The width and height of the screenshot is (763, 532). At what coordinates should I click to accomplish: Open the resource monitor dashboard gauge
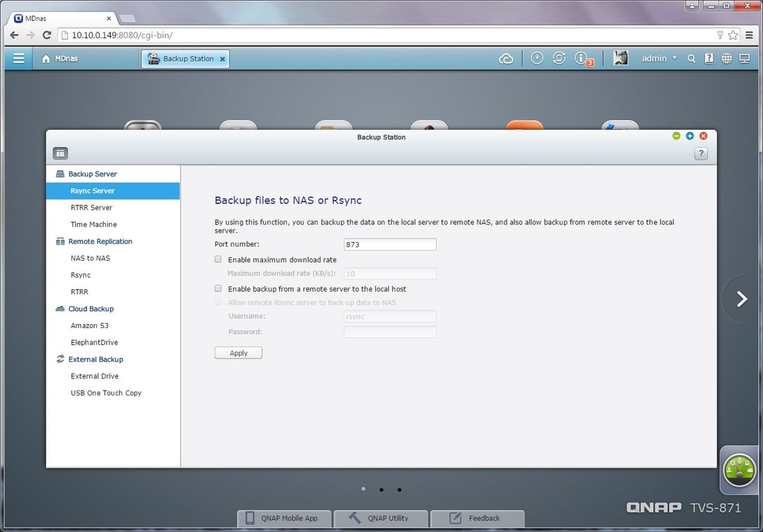pos(739,471)
